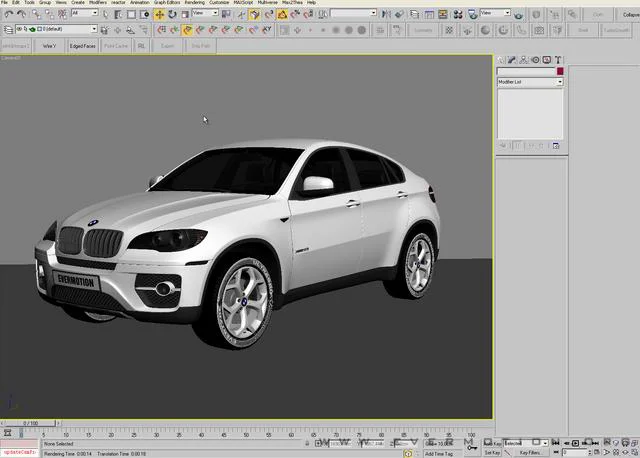Screen dimensions: 640x458
Task: Open the All selection filter dropdown
Action: click(x=84, y=13)
